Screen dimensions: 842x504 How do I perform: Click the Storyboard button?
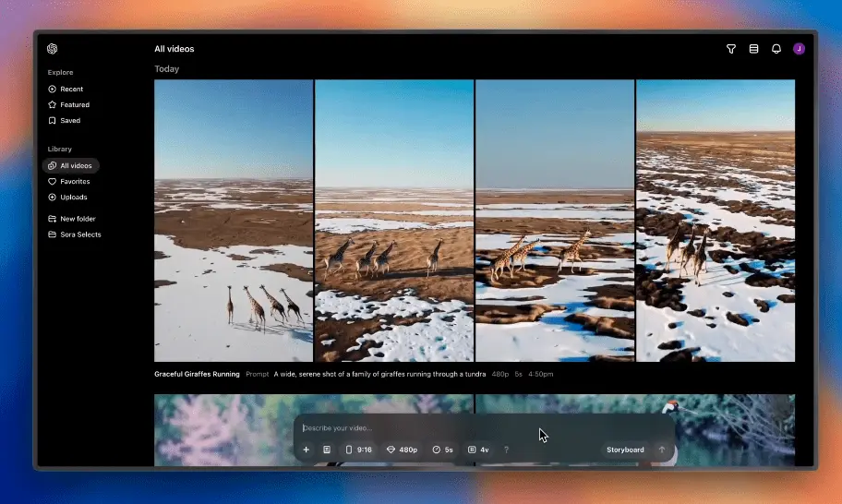(x=625, y=450)
